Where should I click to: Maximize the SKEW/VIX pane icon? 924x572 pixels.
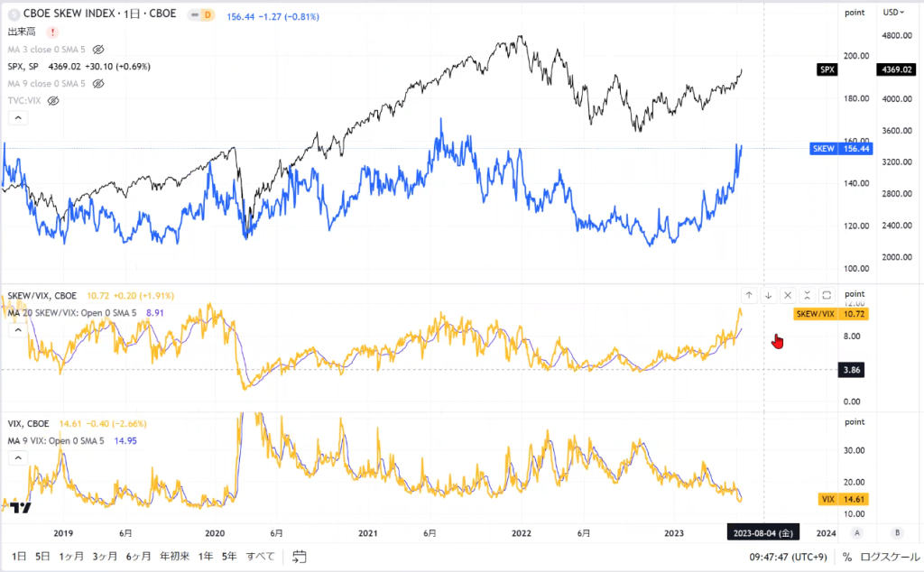coord(827,295)
